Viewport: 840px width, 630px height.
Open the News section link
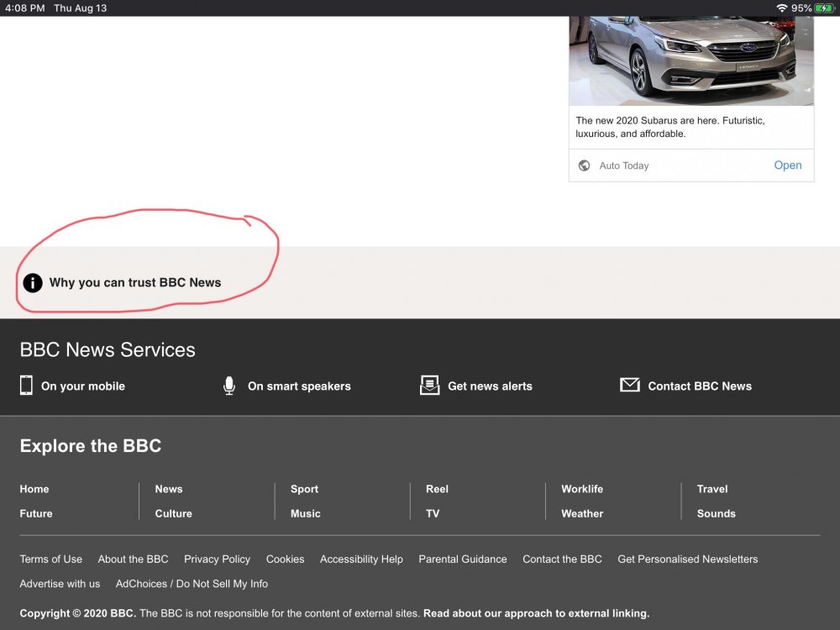coord(169,489)
